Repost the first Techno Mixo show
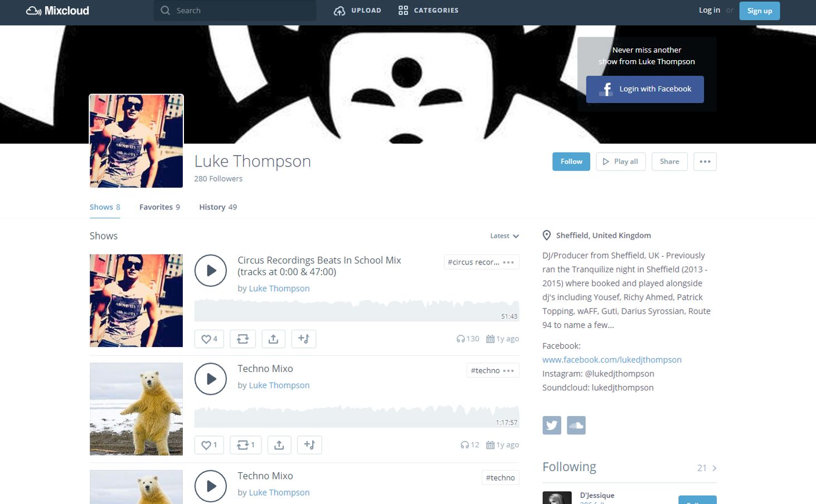This screenshot has width=816, height=504. coord(246,445)
